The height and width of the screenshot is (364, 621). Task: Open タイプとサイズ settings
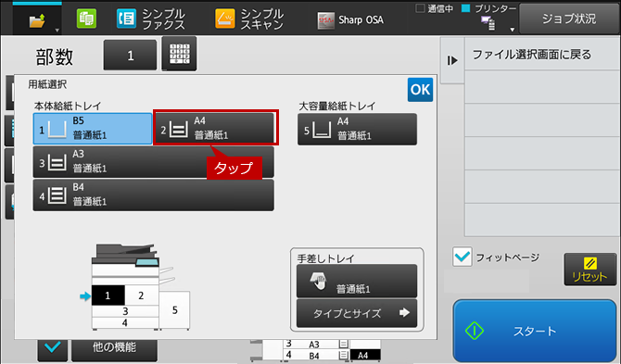click(357, 313)
